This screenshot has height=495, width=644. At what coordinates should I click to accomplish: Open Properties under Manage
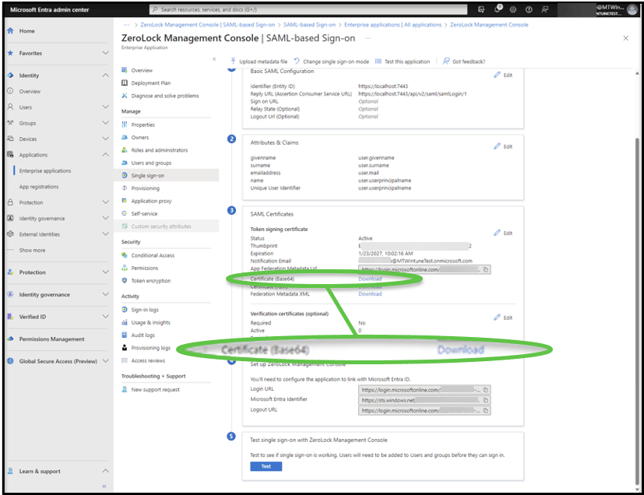tap(143, 124)
